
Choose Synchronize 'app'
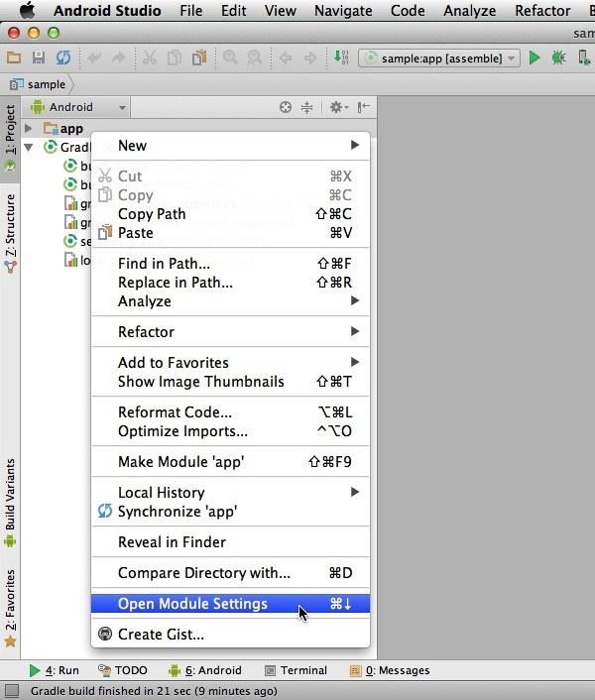tap(230, 512)
